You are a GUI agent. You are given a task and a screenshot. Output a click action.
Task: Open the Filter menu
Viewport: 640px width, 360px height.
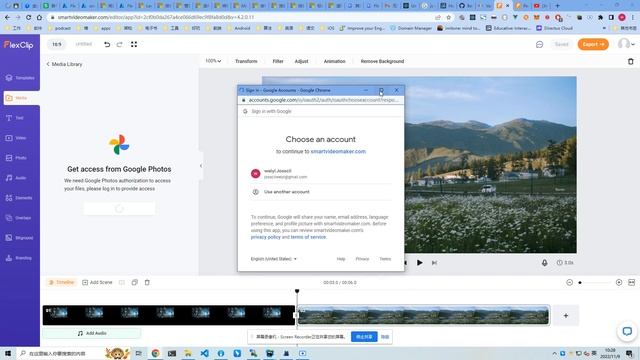278,61
